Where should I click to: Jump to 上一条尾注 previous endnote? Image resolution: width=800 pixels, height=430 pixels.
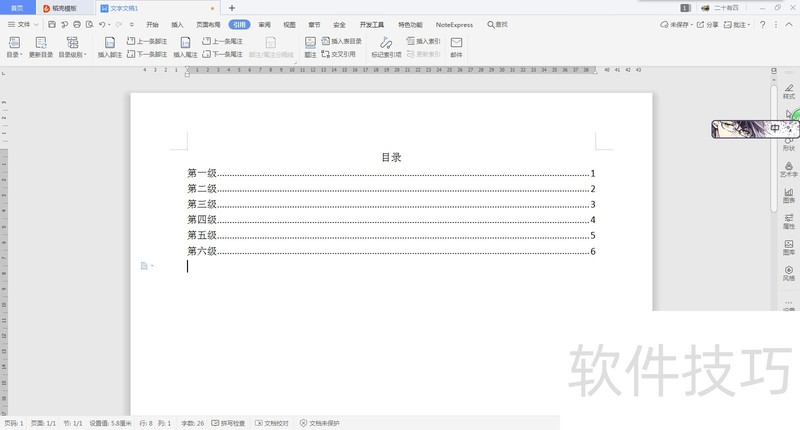[x=222, y=41]
